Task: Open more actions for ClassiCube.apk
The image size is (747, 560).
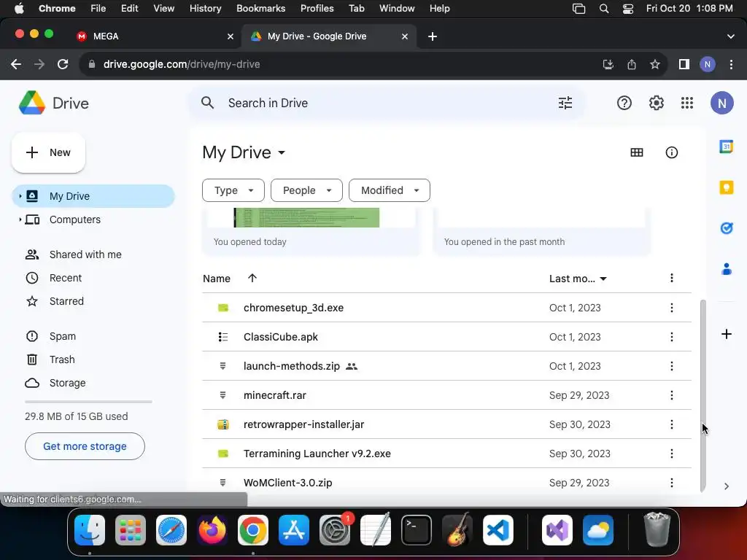Action: (x=671, y=337)
